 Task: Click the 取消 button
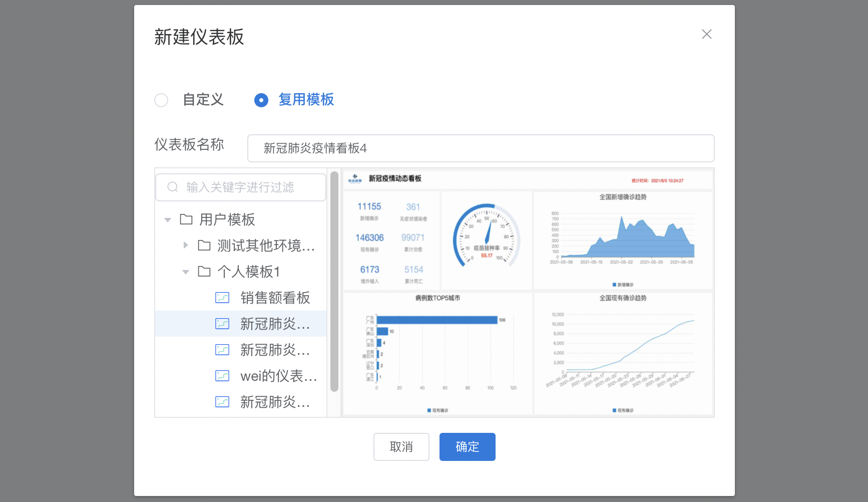click(401, 447)
